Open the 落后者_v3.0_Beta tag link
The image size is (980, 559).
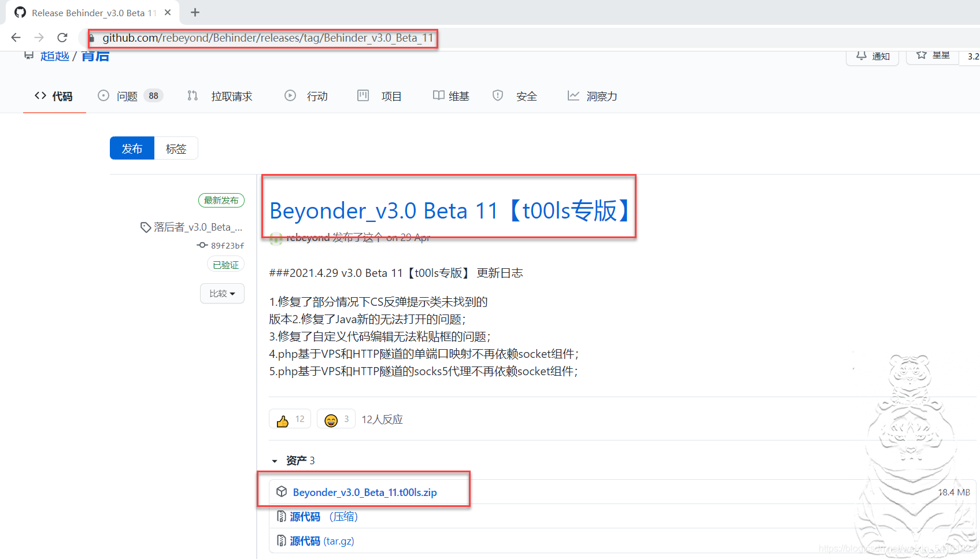pyautogui.click(x=198, y=227)
